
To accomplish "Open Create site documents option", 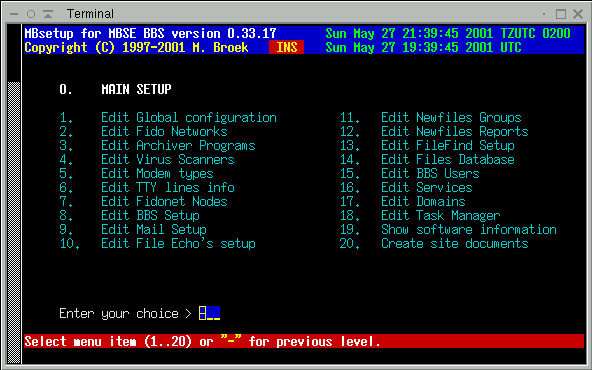I will (455, 243).
